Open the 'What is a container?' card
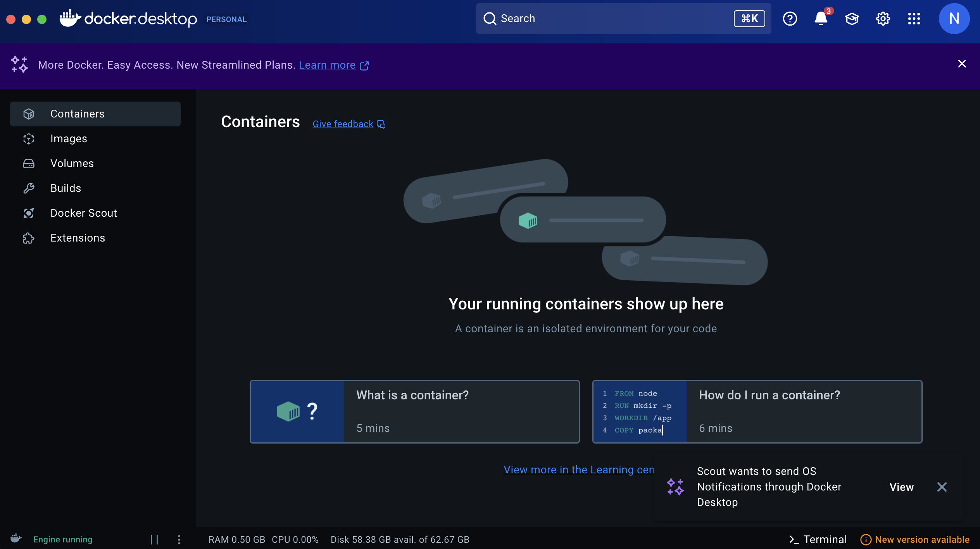980x549 pixels. (x=414, y=412)
